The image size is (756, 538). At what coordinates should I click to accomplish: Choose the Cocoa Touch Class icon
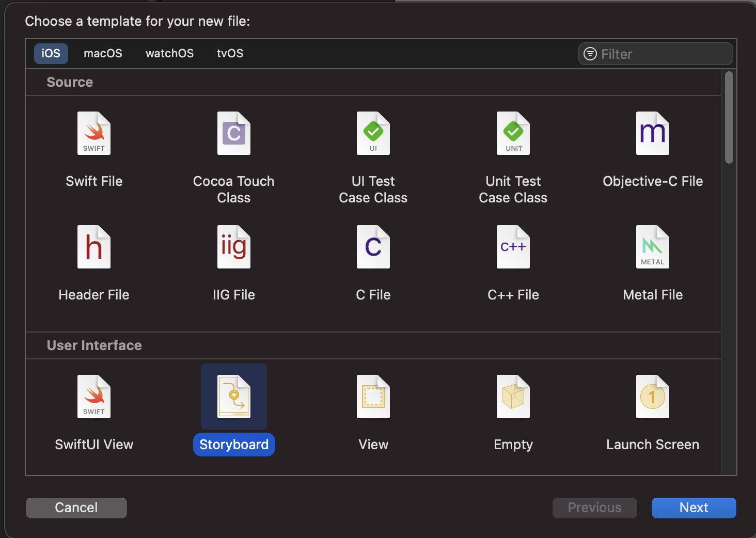234,133
